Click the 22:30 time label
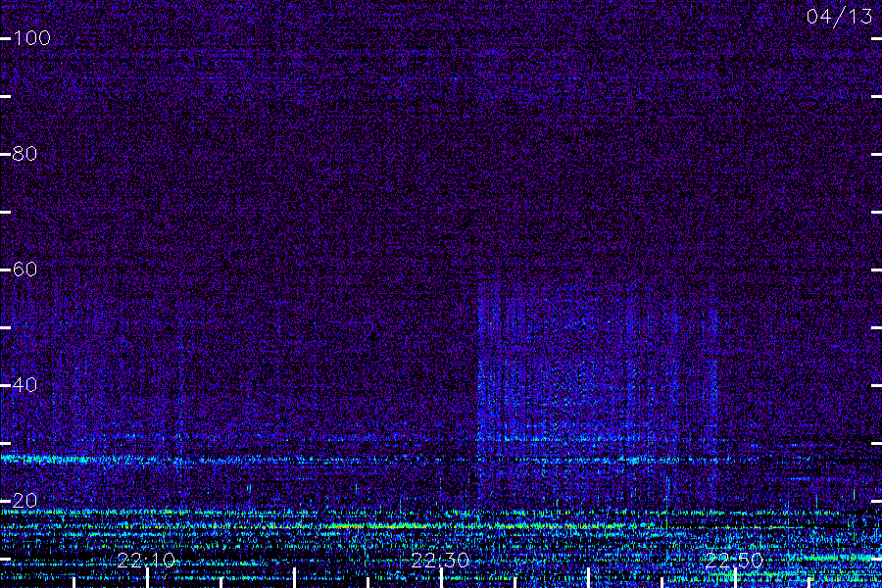This screenshot has height=588, width=882. [440, 561]
